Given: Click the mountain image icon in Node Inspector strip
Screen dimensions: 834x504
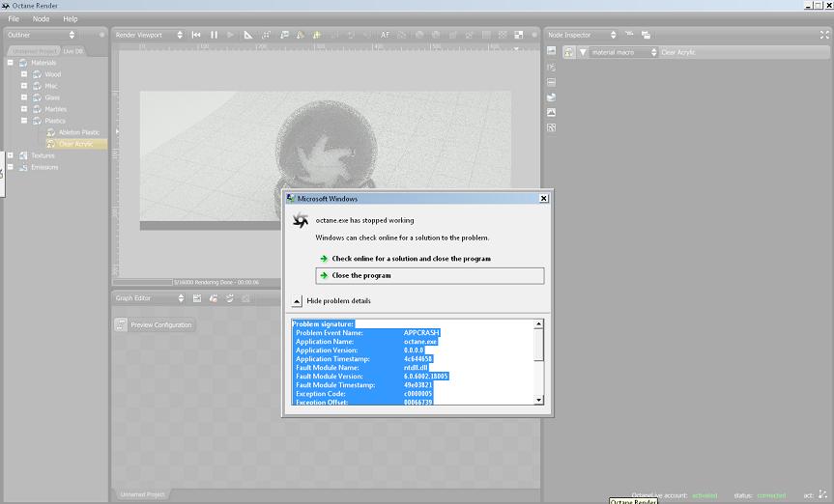Looking at the screenshot, I should point(552,112).
